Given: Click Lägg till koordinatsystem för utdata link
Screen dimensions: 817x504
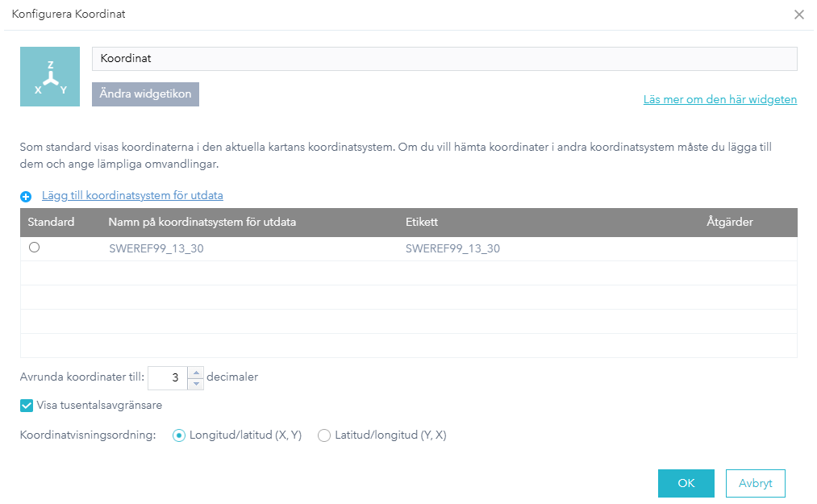Looking at the screenshot, I should 132,195.
